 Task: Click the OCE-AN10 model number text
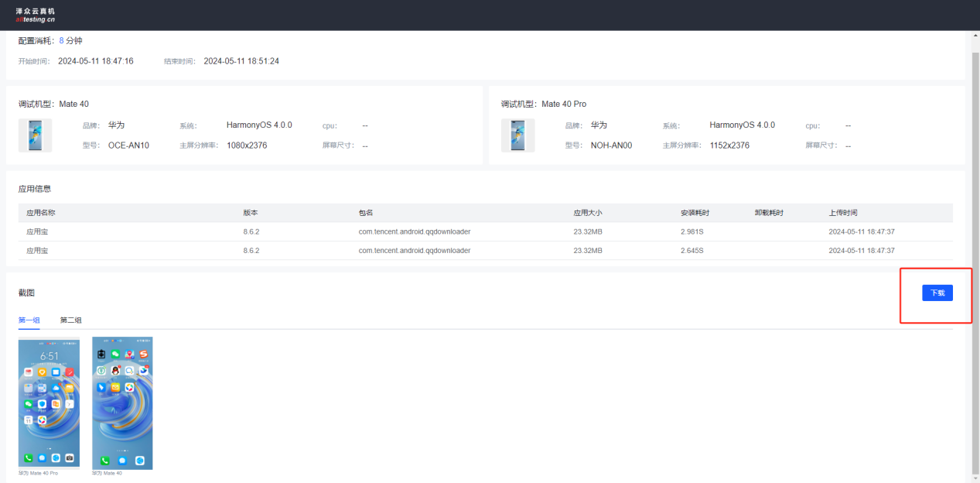pyautogui.click(x=128, y=146)
